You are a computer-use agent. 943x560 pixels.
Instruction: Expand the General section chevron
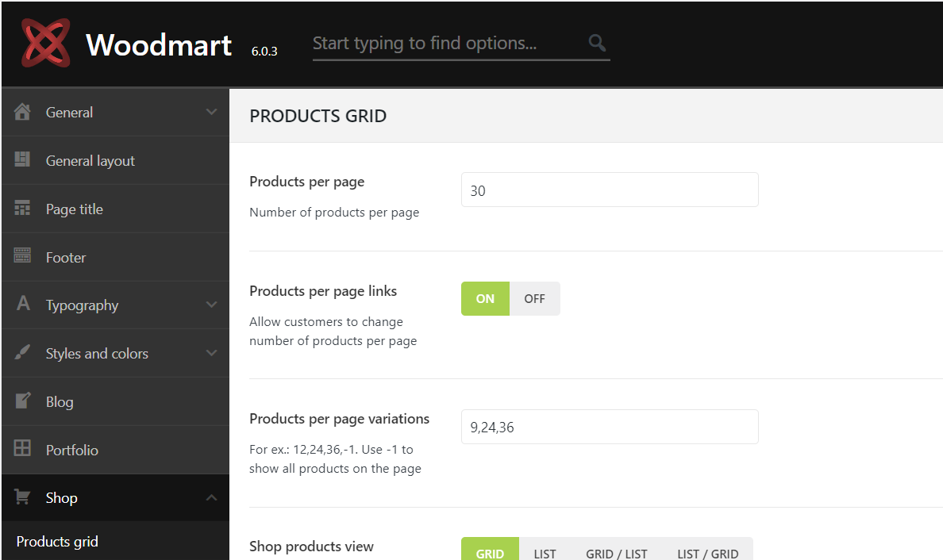point(211,112)
